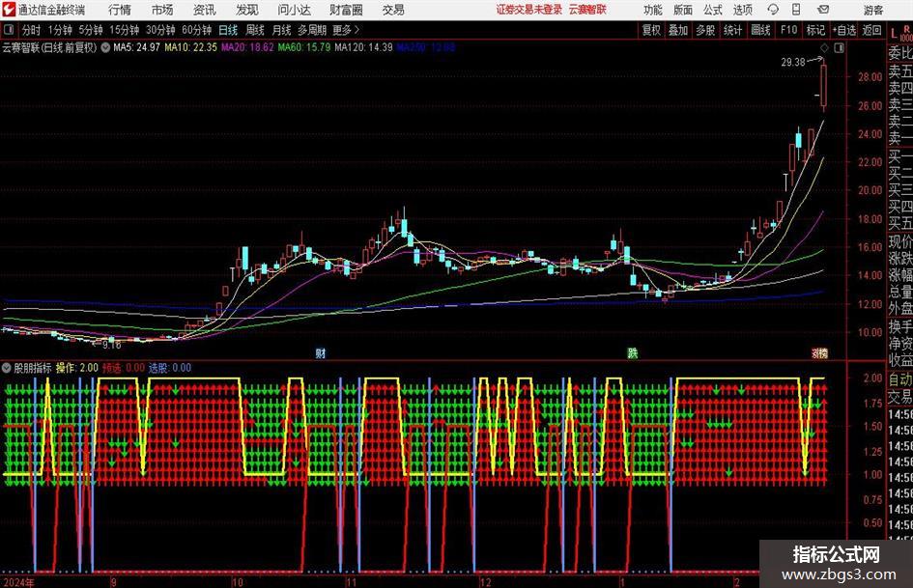Toggle the right info panel icon
This screenshot has height=588, width=913.
click(x=839, y=47)
